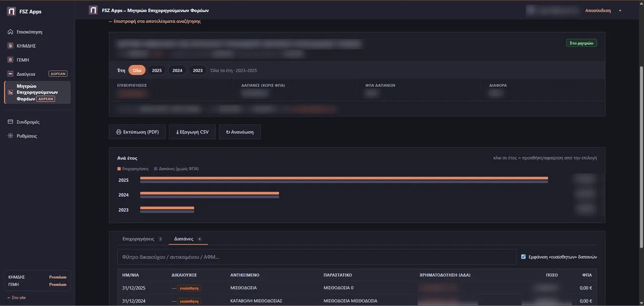Open Μητρώο Επιχορηγούμενων Φορέων sidebar item
The width and height of the screenshot is (644, 306).
(37, 92)
